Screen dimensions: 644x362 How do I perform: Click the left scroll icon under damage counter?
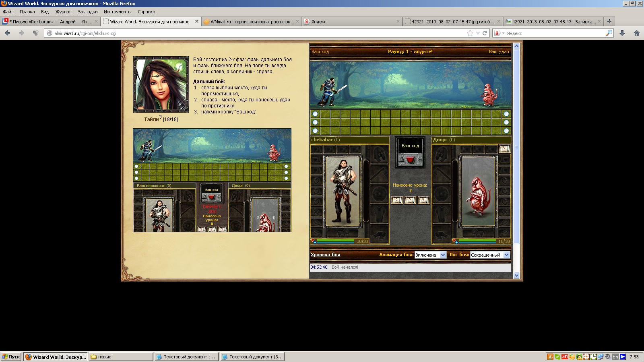[397, 200]
